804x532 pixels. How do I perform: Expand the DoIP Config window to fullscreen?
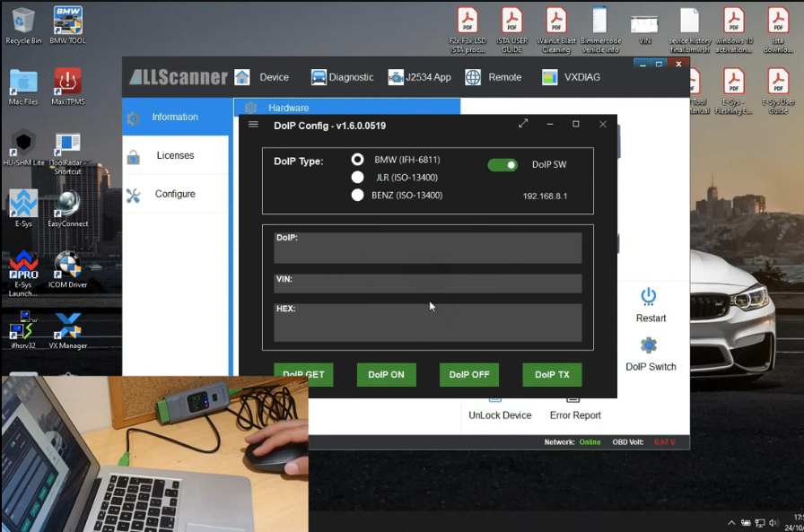(523, 124)
